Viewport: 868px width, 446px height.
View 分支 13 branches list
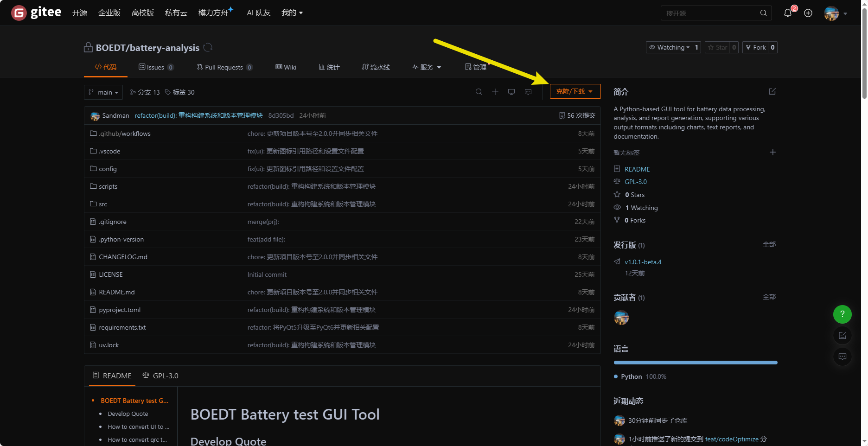point(145,92)
